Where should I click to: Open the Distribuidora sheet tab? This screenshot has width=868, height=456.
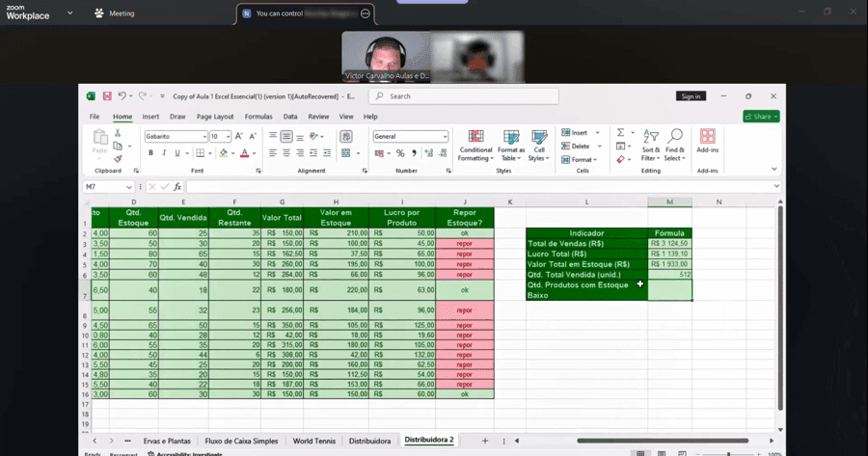coord(369,442)
